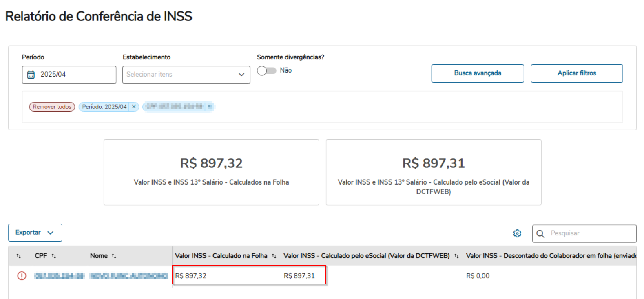The image size is (644, 299).
Task: Click Busca avançada button
Action: tap(478, 73)
